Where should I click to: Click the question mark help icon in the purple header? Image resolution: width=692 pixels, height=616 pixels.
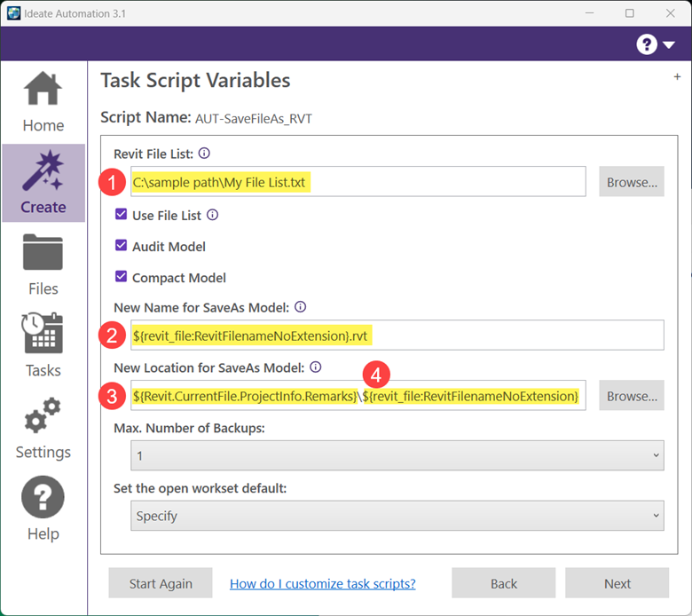(x=647, y=44)
